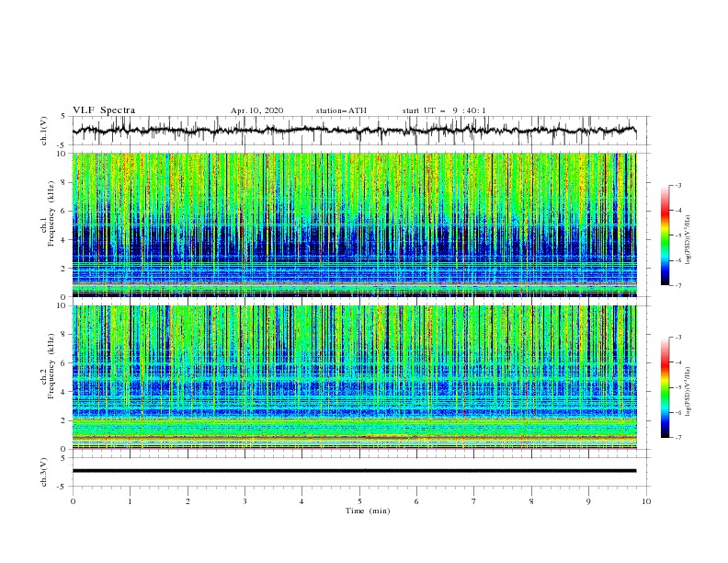Click the ch.1 spectrogram plot area
The width and height of the screenshot is (728, 563).
pos(354,224)
